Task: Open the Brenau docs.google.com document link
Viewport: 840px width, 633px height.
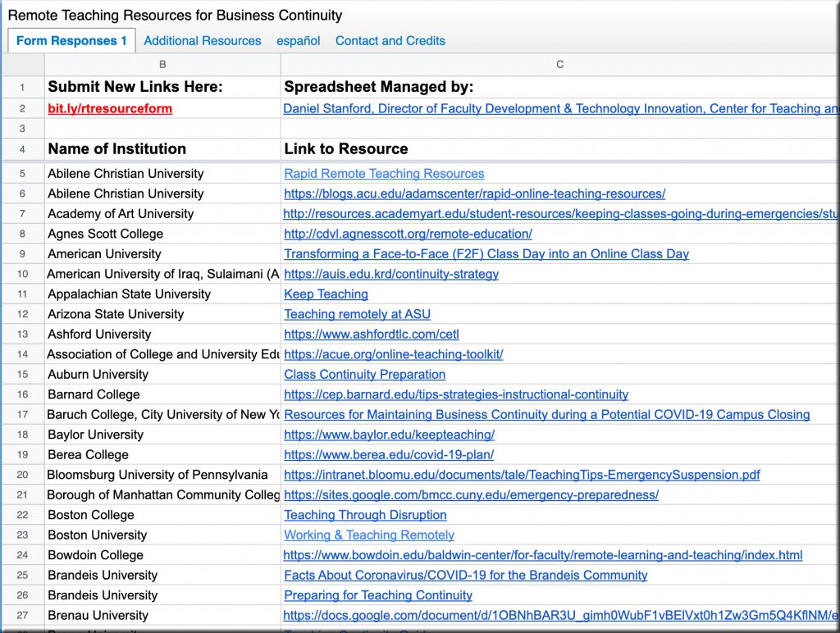Action: point(560,615)
